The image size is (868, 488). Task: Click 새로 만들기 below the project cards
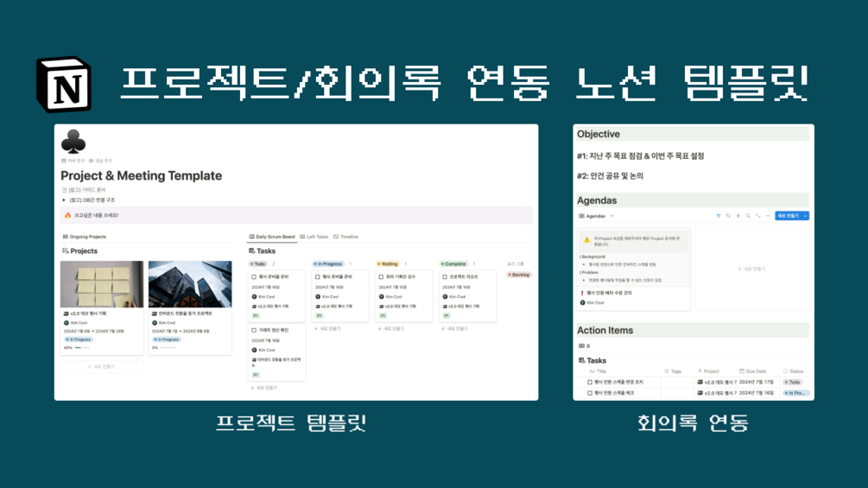(x=102, y=367)
